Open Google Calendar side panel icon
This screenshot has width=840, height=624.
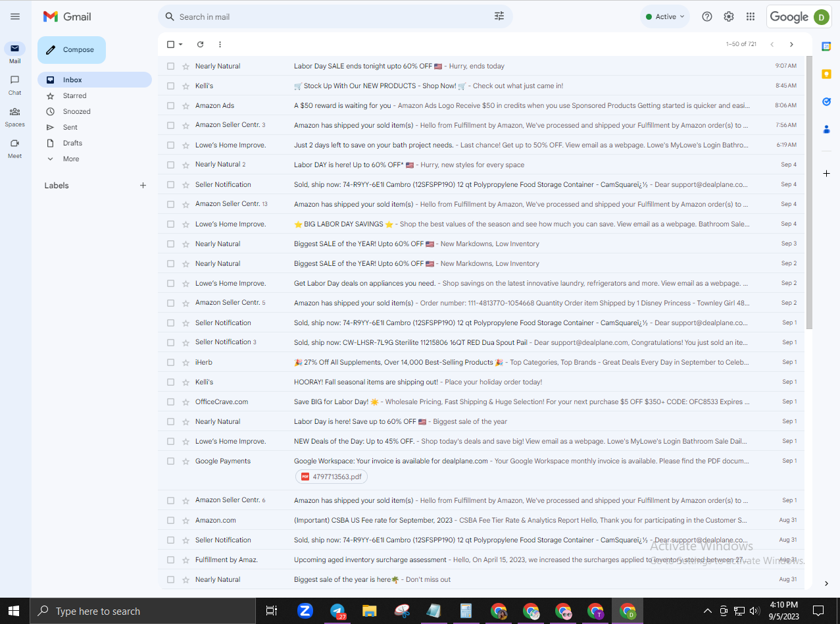(x=826, y=46)
